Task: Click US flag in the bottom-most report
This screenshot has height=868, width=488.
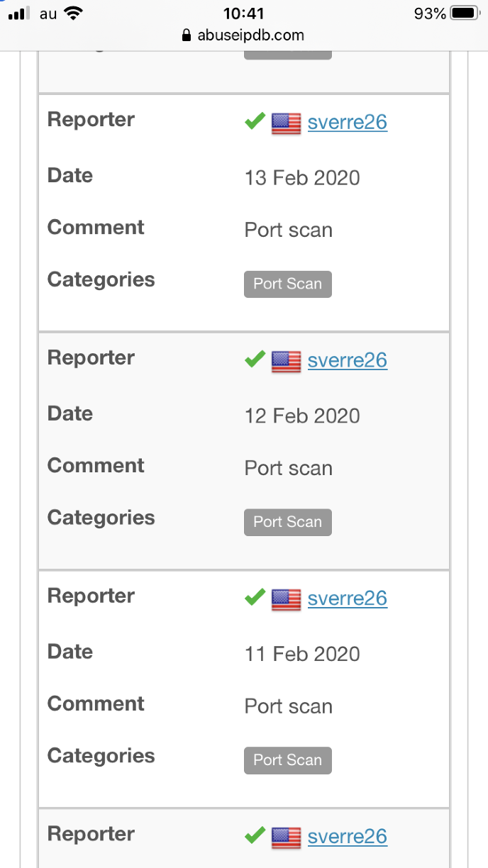Action: click(287, 837)
